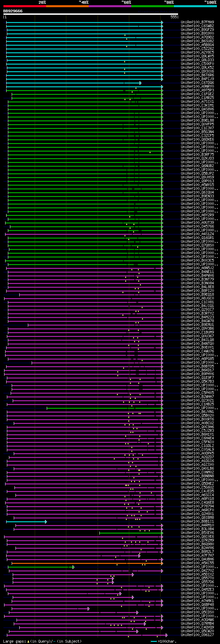Click the green ~80% identity legend segment
220x644 pixels.
pos(152,6)
